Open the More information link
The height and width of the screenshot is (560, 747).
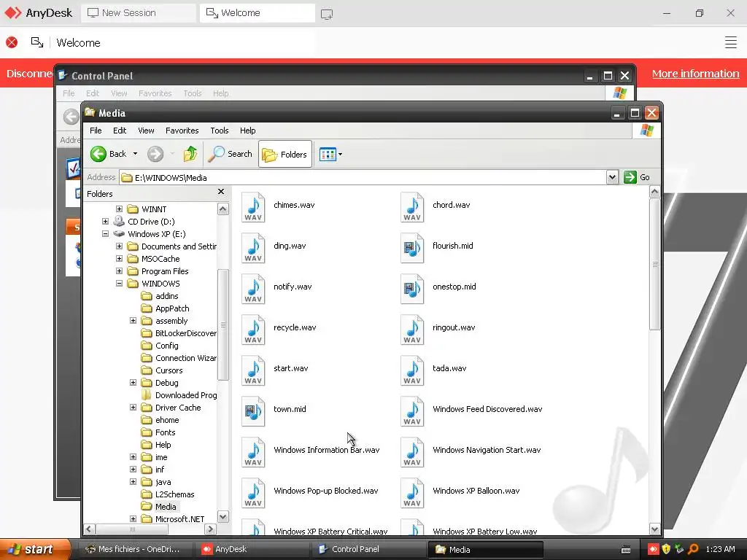point(695,74)
